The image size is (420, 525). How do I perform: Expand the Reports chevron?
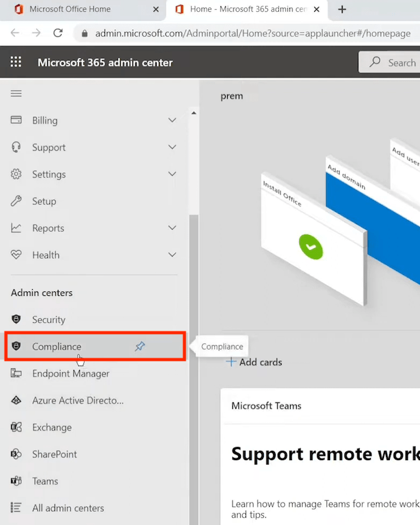(x=172, y=228)
